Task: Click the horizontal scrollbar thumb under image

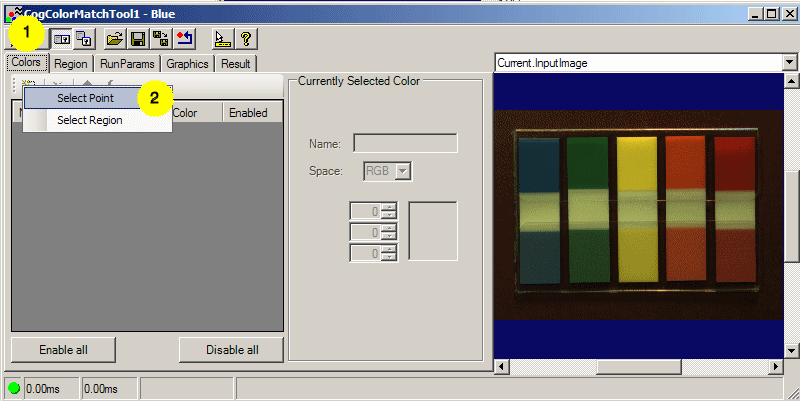Action: tap(638, 366)
